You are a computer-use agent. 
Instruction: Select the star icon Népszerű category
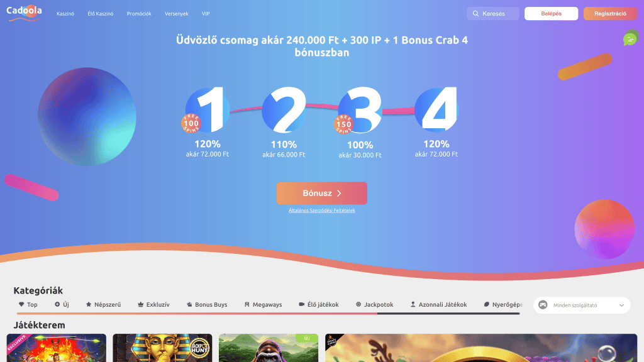coord(103,305)
